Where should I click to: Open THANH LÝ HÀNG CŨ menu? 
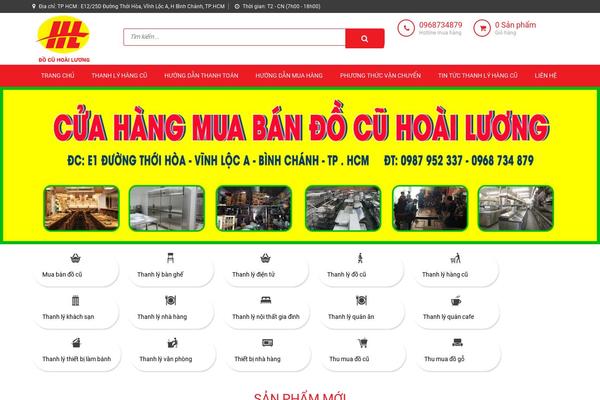point(119,76)
